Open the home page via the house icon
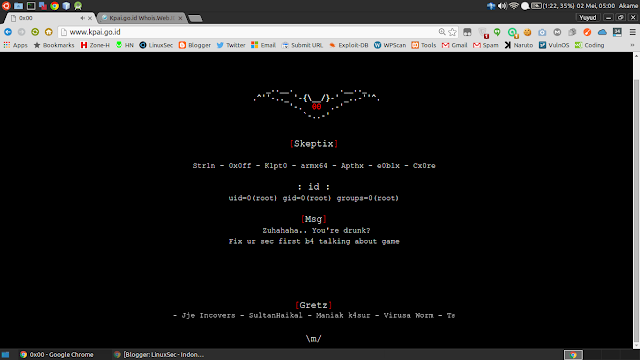The image size is (640, 360). click(x=49, y=32)
